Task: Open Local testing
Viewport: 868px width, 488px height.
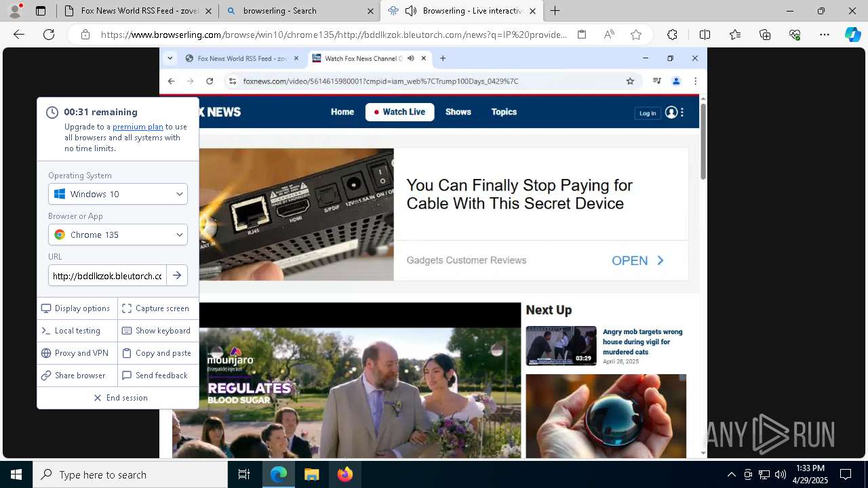Action: pyautogui.click(x=77, y=331)
